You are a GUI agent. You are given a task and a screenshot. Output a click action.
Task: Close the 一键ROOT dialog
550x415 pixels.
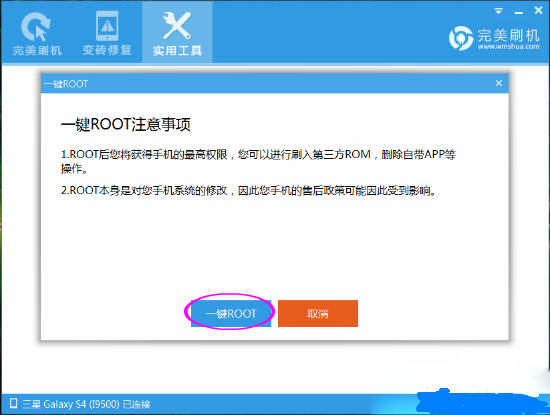499,83
